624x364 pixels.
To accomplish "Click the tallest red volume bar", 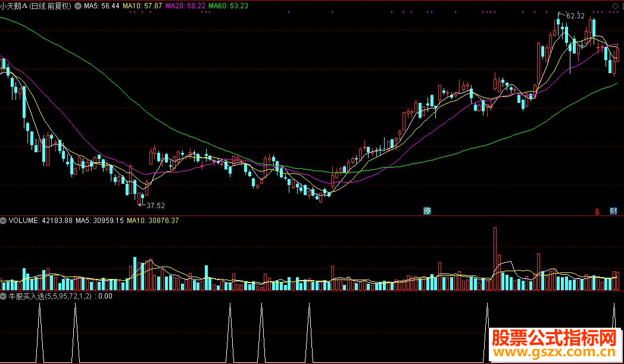I will coord(495,259).
